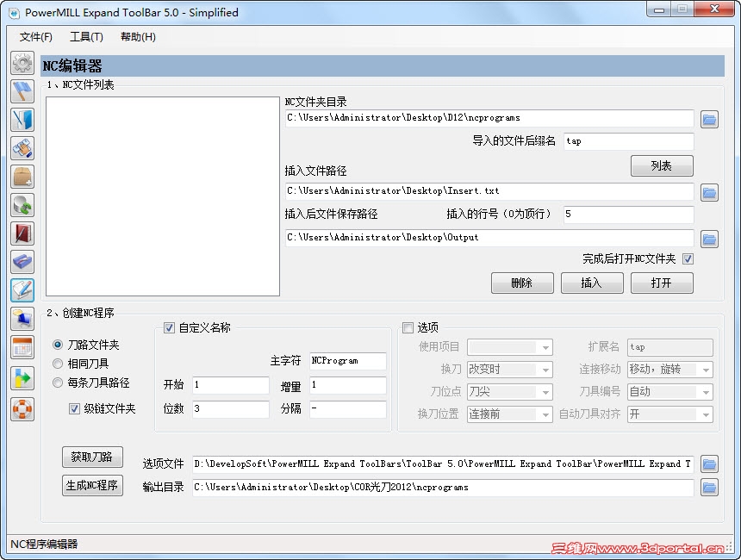Select 相同刀具 radio button
Screen dimensions: 741x560
(57, 364)
